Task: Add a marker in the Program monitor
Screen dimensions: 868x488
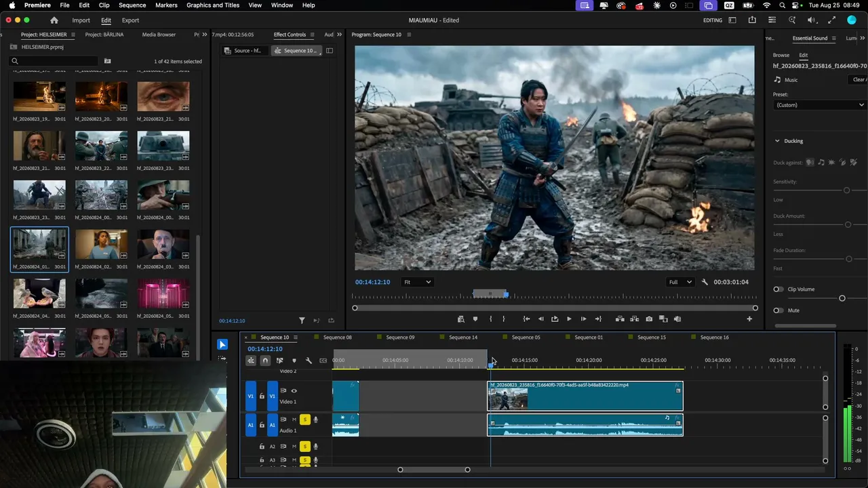Action: point(475,319)
